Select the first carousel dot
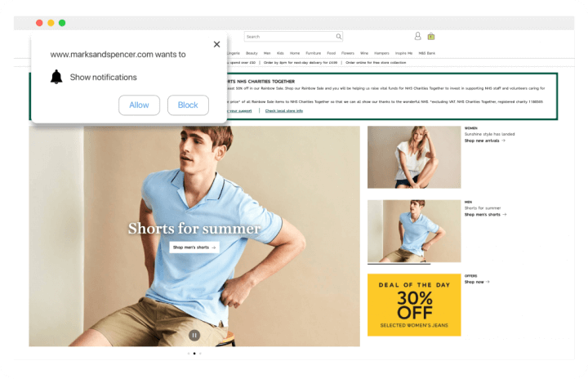Viewport: 588px width, 379px height. (189, 354)
